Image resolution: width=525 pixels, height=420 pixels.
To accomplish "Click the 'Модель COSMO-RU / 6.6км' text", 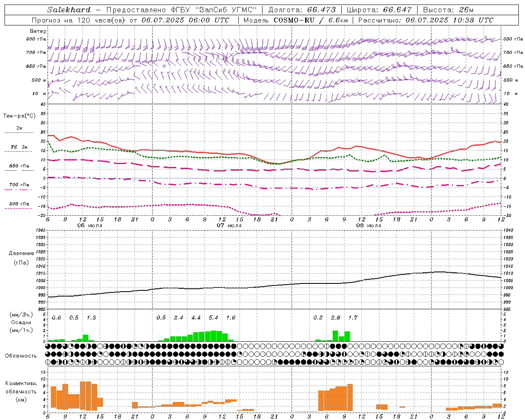I will pos(296,20).
